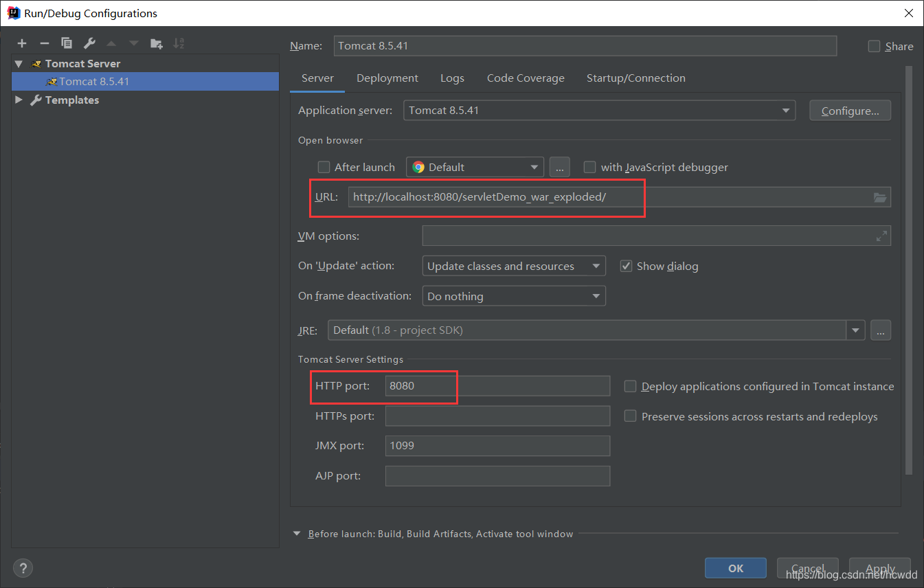Add new configuration with plus icon
This screenshot has width=924, height=588.
click(x=22, y=43)
